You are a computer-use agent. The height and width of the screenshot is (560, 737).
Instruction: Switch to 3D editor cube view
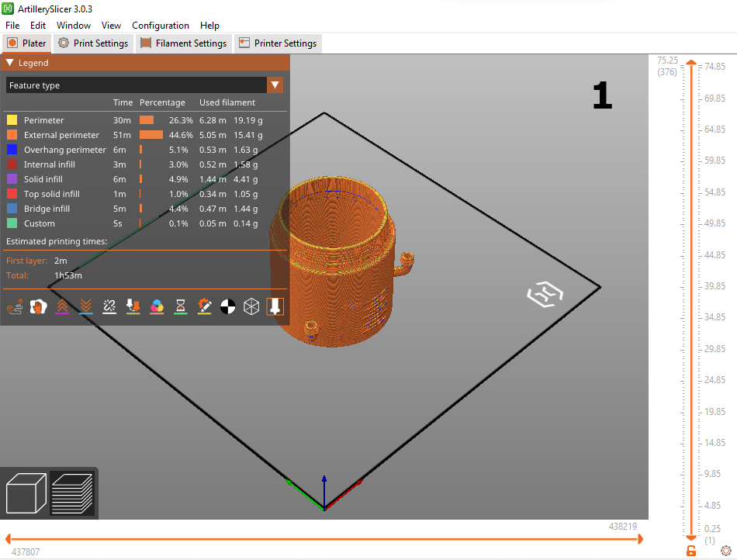click(x=26, y=493)
